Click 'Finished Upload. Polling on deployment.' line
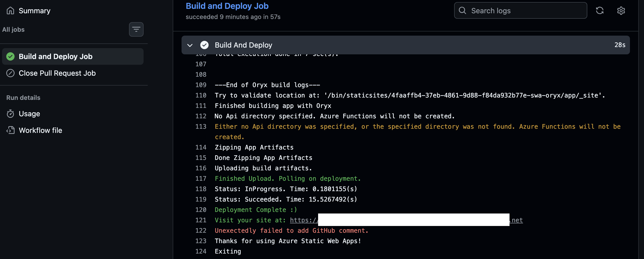 coord(288,179)
